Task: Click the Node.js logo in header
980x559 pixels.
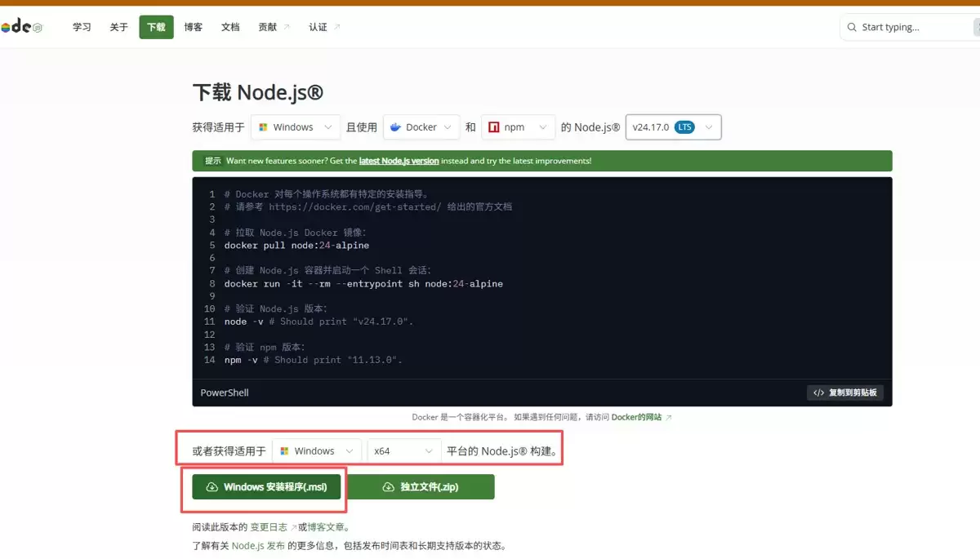Action: pos(21,27)
